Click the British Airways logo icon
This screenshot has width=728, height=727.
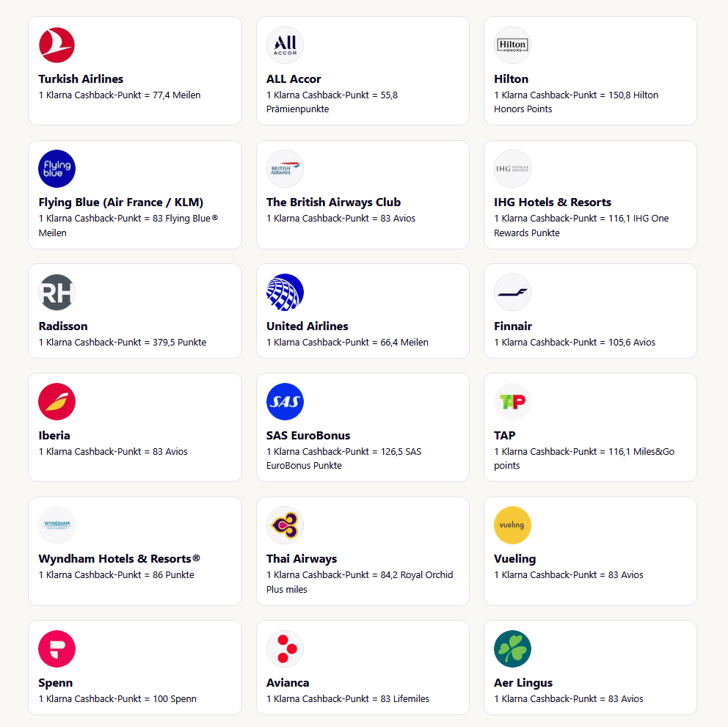[x=285, y=169]
